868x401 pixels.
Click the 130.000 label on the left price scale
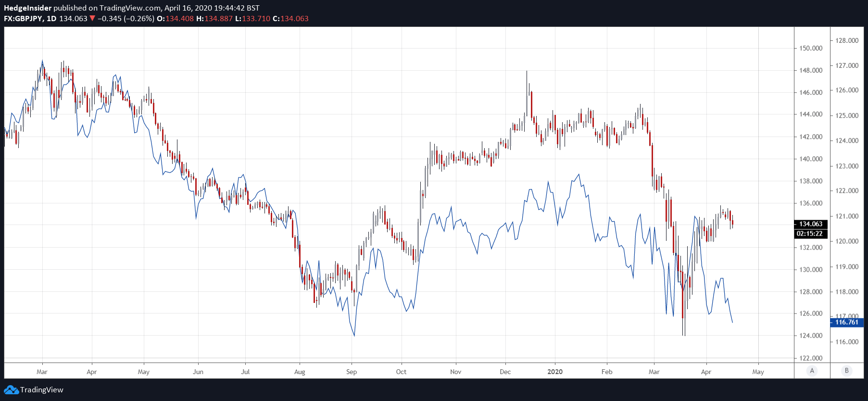[811, 269]
